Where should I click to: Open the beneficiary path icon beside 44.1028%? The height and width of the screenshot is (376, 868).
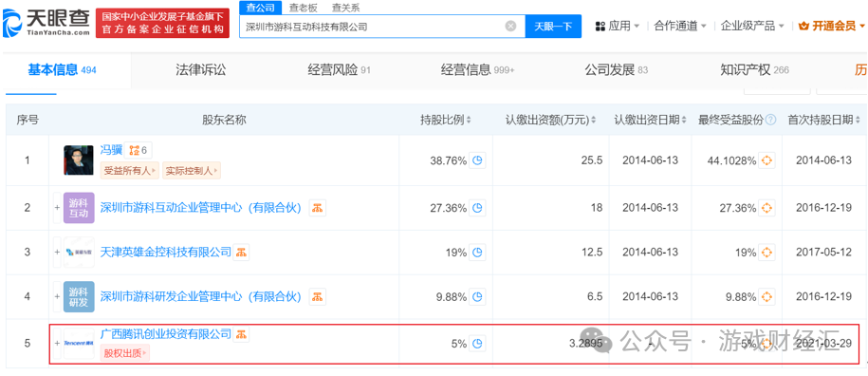click(766, 160)
